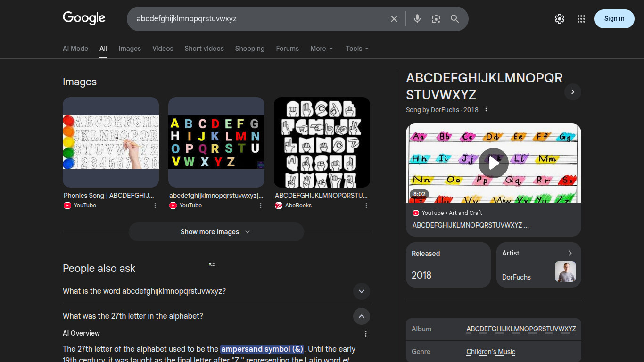The image size is (644, 362).
Task: Open the Children's Music genre link
Action: point(491,352)
